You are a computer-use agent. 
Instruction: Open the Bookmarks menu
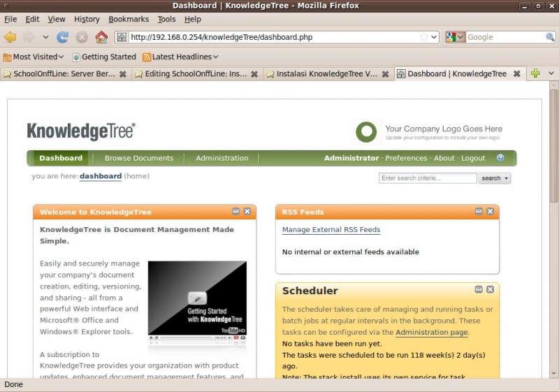click(129, 20)
